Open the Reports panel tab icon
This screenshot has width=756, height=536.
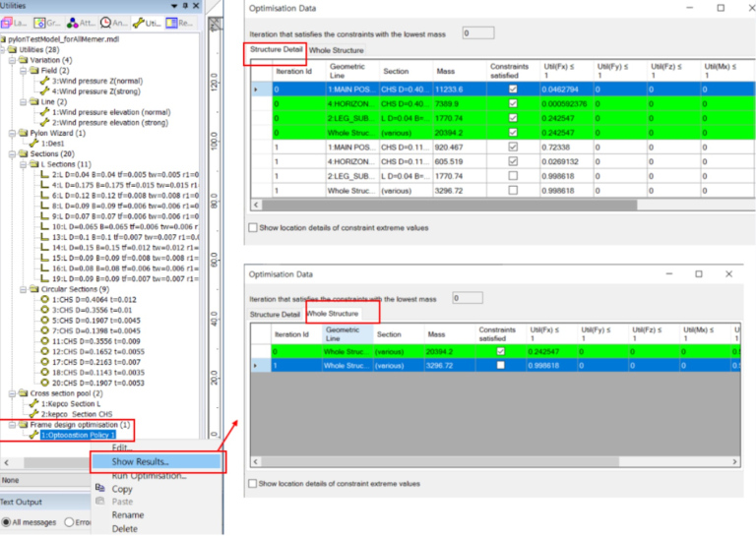181,22
